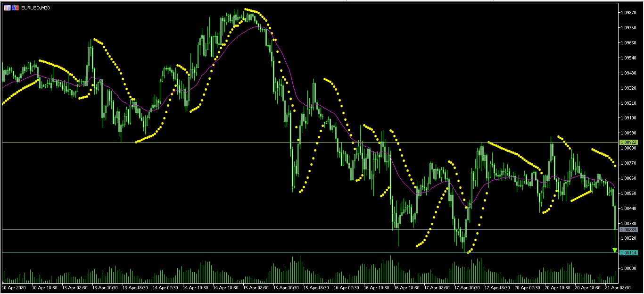The image size is (644, 294).
Task: Click the 15 Apr 10:30 time label
Action: coord(286,287)
